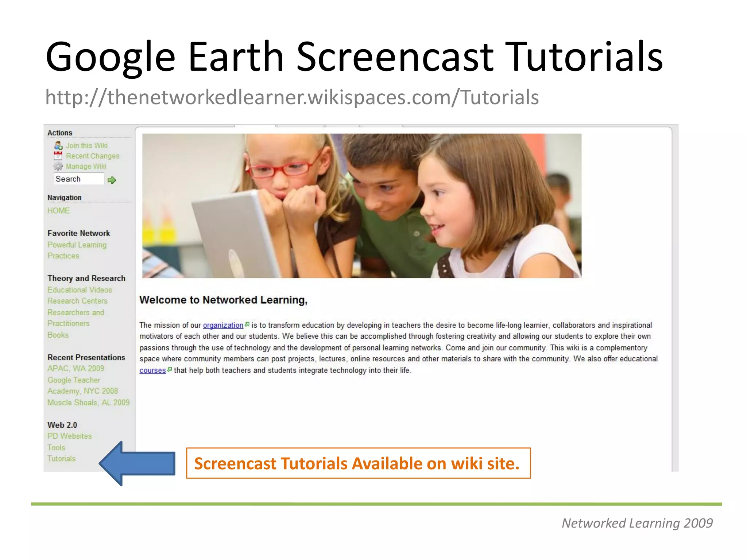Open the Tutorials sidebar link
This screenshot has width=747, height=560.
[61, 459]
